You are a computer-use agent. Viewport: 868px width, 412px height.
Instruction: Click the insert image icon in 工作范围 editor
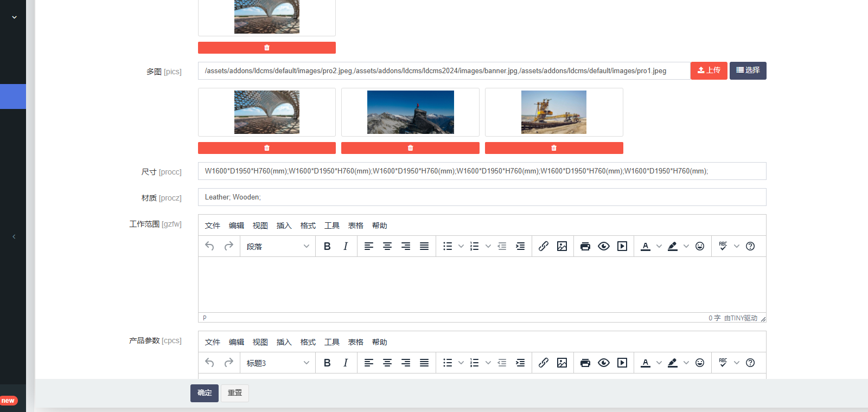pos(562,246)
